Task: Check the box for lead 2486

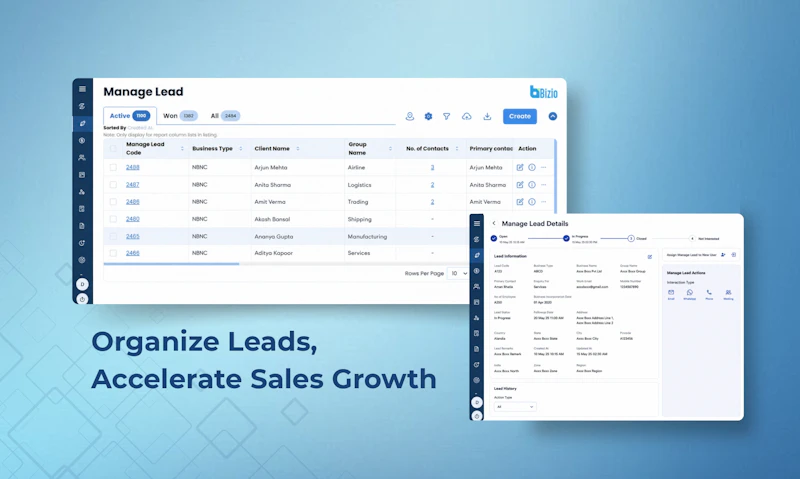Action: pyautogui.click(x=113, y=201)
